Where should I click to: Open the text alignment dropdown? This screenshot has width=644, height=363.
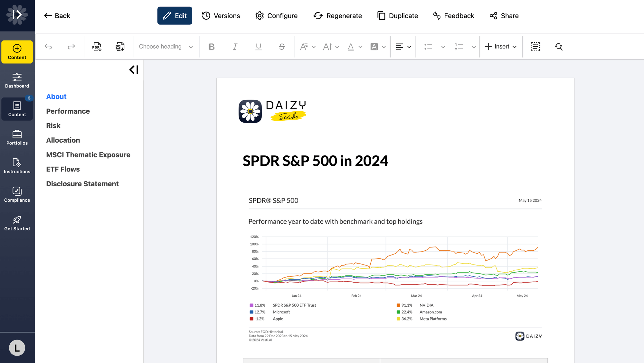pyautogui.click(x=403, y=47)
